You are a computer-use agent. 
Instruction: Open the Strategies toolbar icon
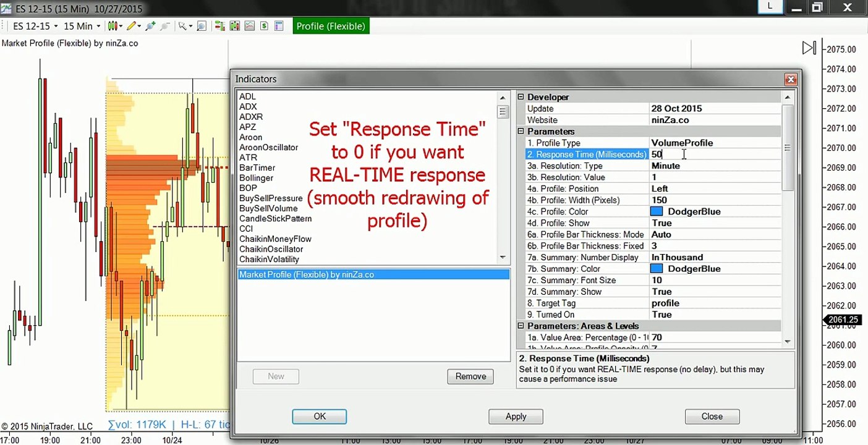click(x=249, y=26)
